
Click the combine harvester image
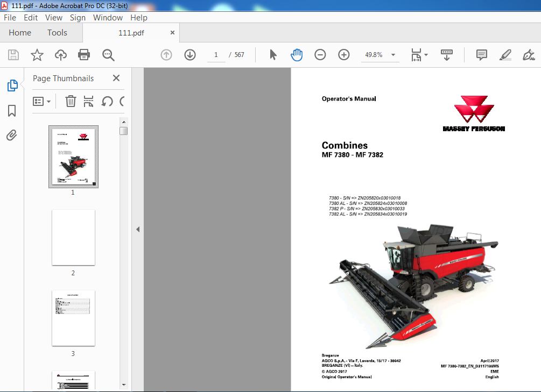click(x=413, y=286)
